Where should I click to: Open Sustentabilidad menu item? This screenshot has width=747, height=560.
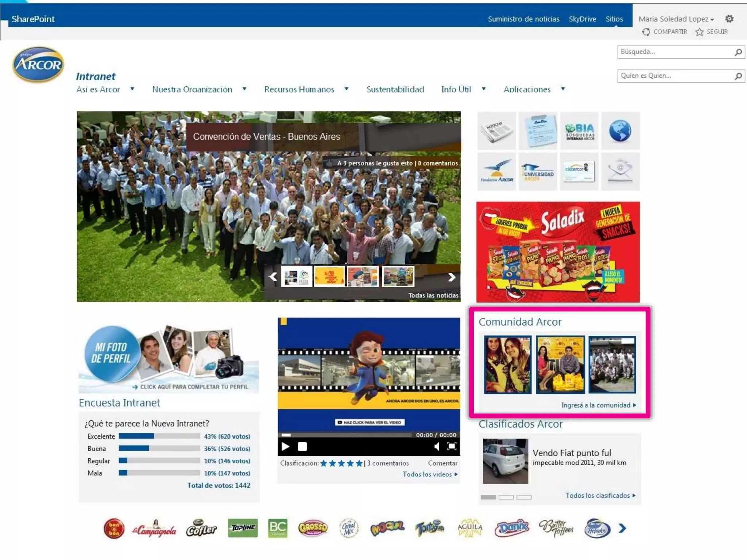pyautogui.click(x=395, y=89)
